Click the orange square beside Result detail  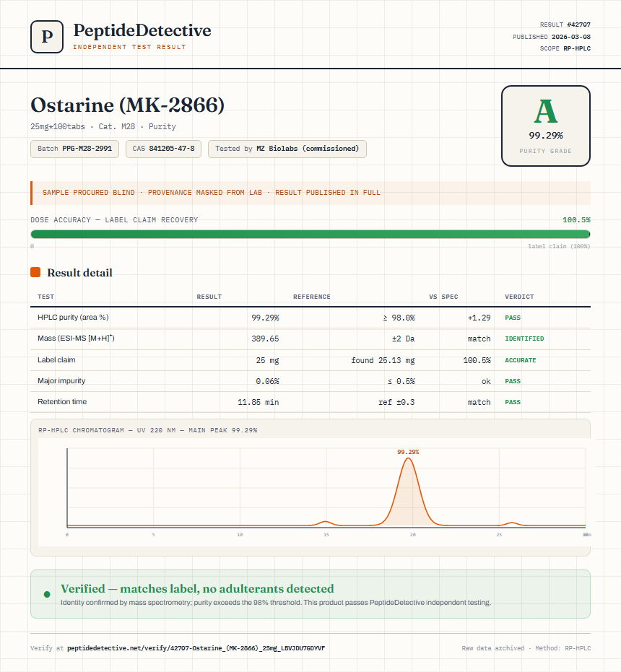click(x=35, y=272)
